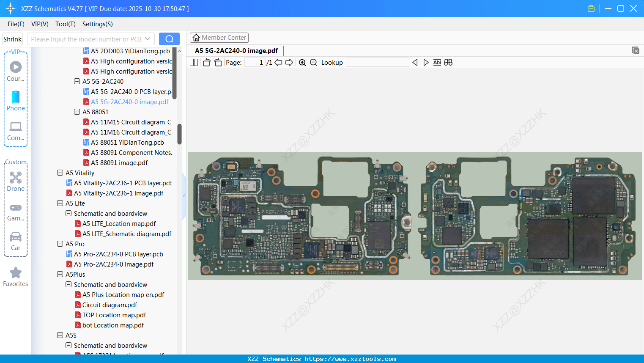
Task: Open the model number dropdown arrow
Action: click(148, 39)
